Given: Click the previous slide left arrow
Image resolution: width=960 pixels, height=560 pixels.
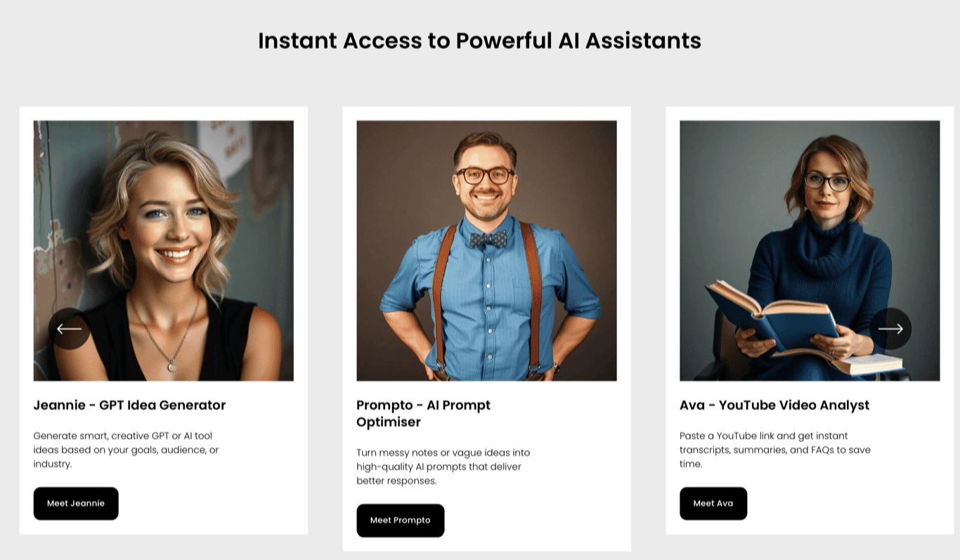Looking at the screenshot, I should point(69,328).
